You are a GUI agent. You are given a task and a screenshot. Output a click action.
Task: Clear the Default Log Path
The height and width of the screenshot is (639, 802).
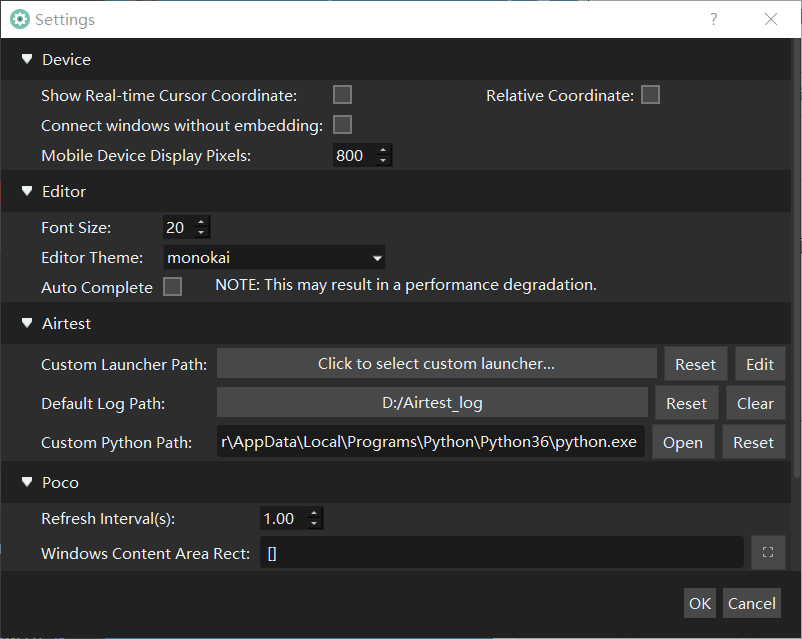(x=755, y=403)
